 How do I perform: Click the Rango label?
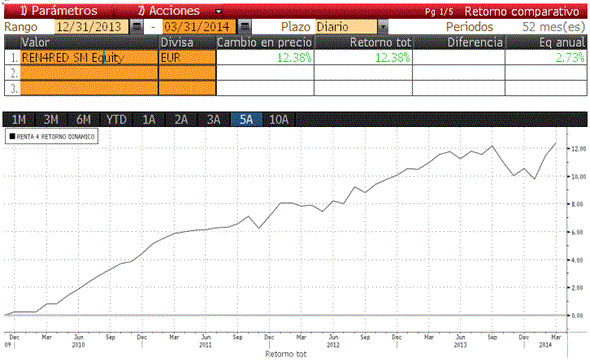21,27
